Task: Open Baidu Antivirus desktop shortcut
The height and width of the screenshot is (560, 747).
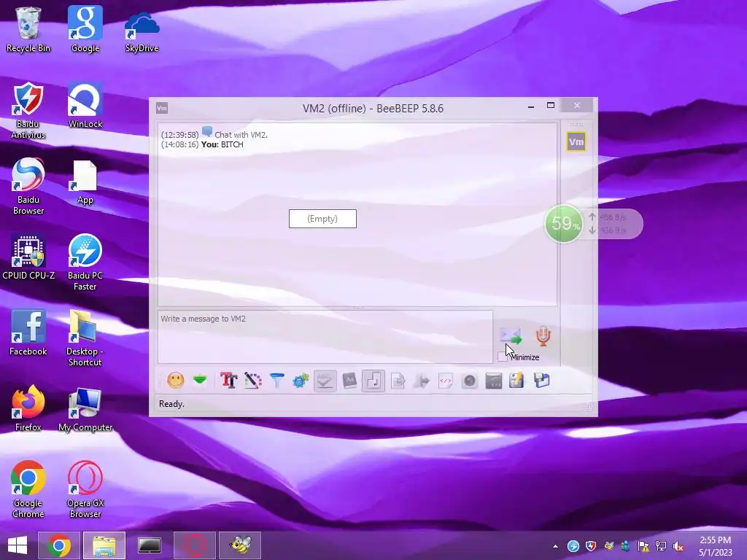Action: (x=28, y=111)
